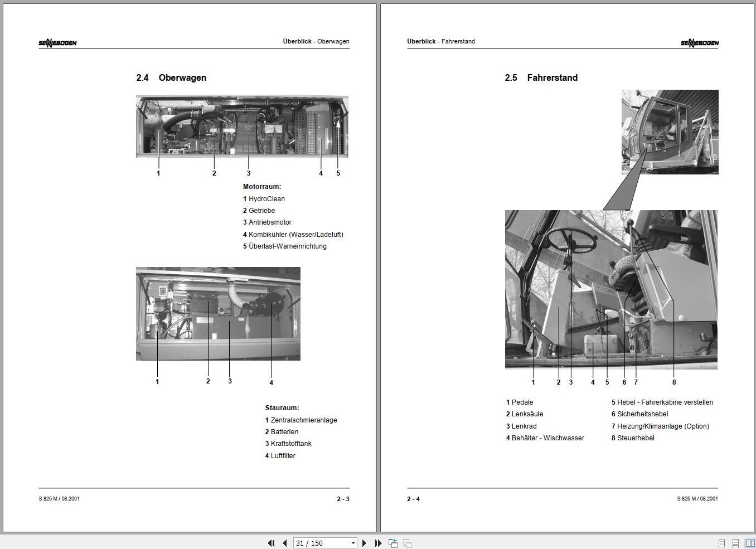
Task: Click the go forward view icon
Action: coord(408,543)
